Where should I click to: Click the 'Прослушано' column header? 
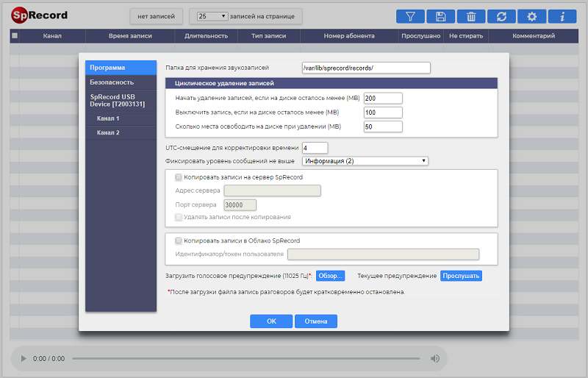(420, 36)
